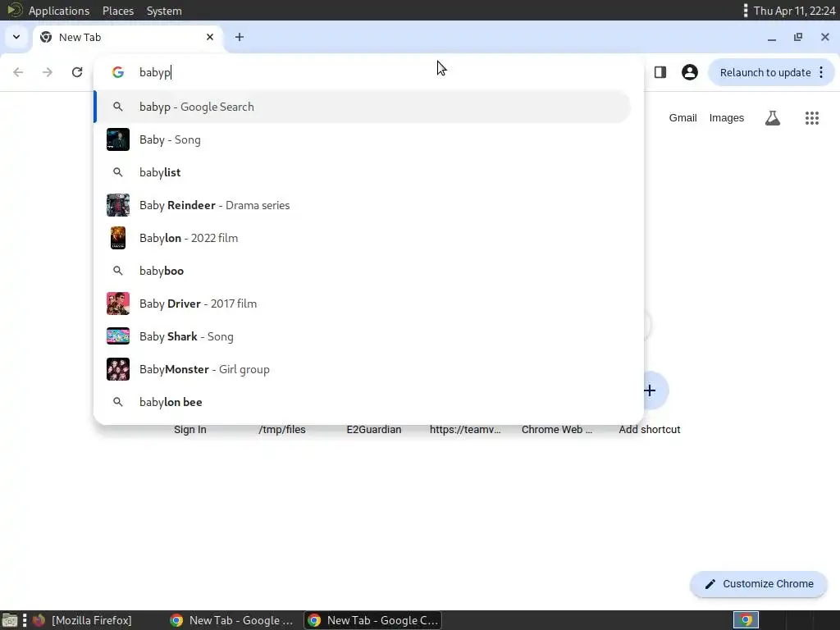Click the address bar text 'babyp'
The image size is (840, 630).
click(155, 73)
